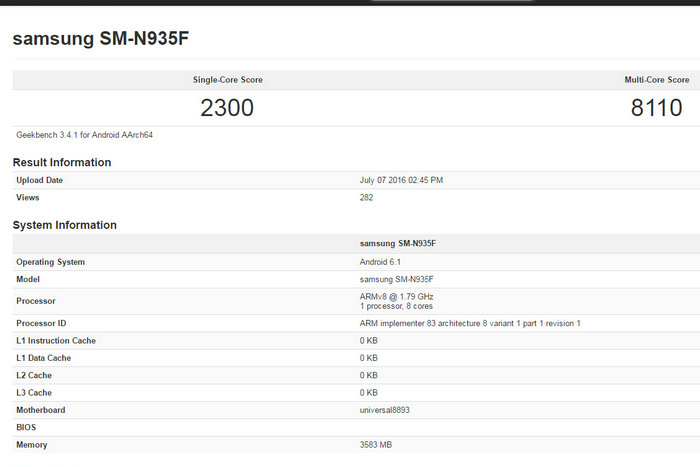Image resolution: width=700 pixels, height=467 pixels.
Task: Click the Operating System label
Action: click(x=50, y=262)
